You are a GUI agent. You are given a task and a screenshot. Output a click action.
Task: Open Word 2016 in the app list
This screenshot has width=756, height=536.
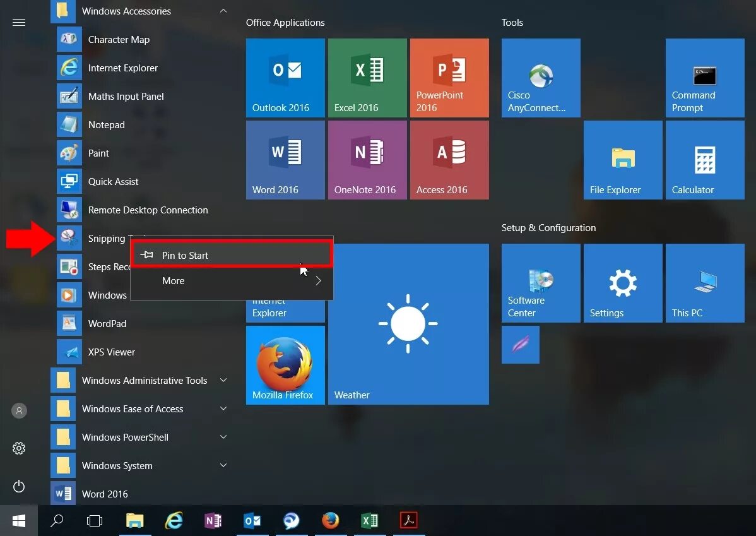pyautogui.click(x=140, y=494)
